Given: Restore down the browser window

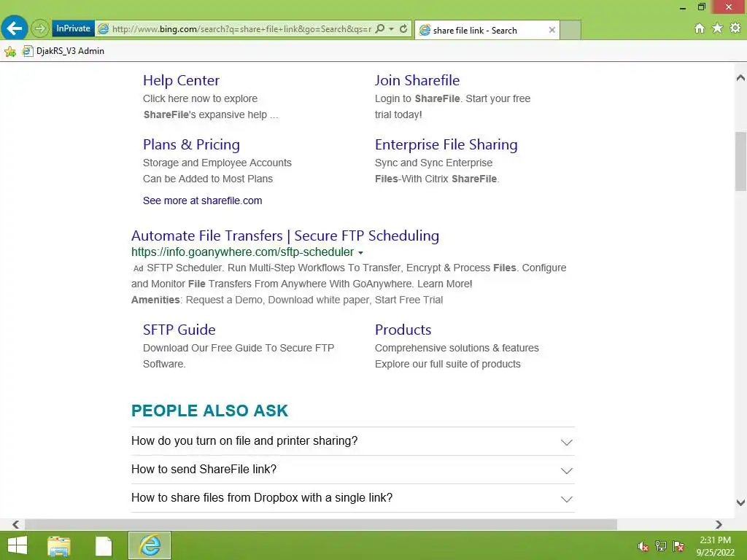Looking at the screenshot, I should pyautogui.click(x=701, y=7).
